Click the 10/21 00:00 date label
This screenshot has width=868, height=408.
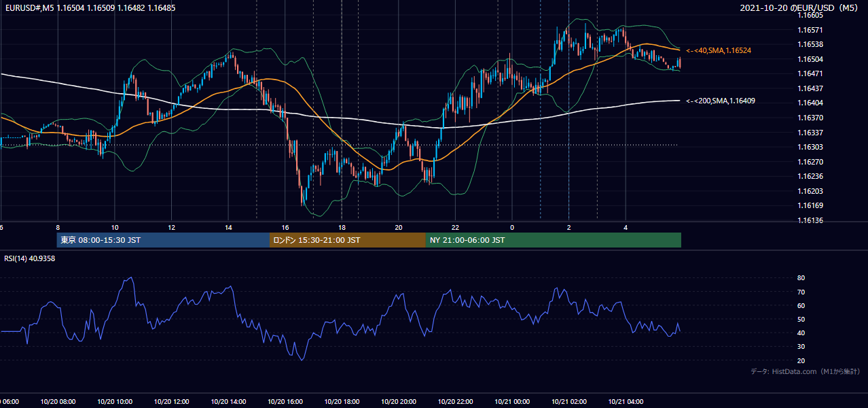tap(512, 402)
